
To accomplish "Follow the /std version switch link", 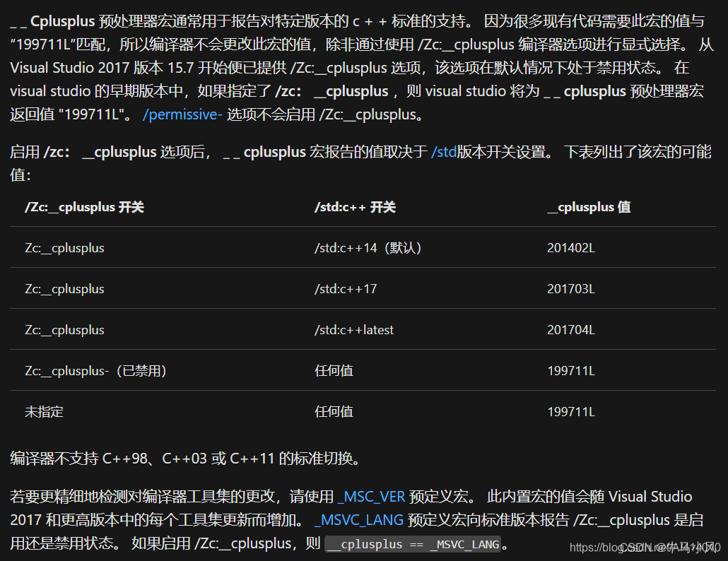I will (445, 150).
